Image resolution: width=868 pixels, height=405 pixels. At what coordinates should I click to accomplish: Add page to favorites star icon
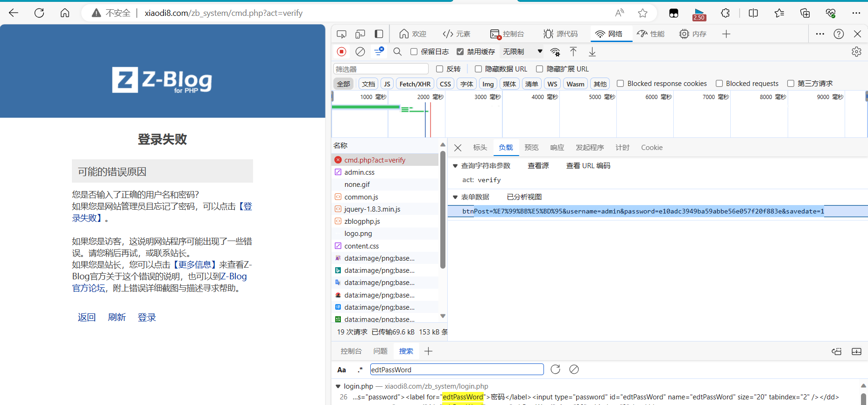[x=643, y=13]
